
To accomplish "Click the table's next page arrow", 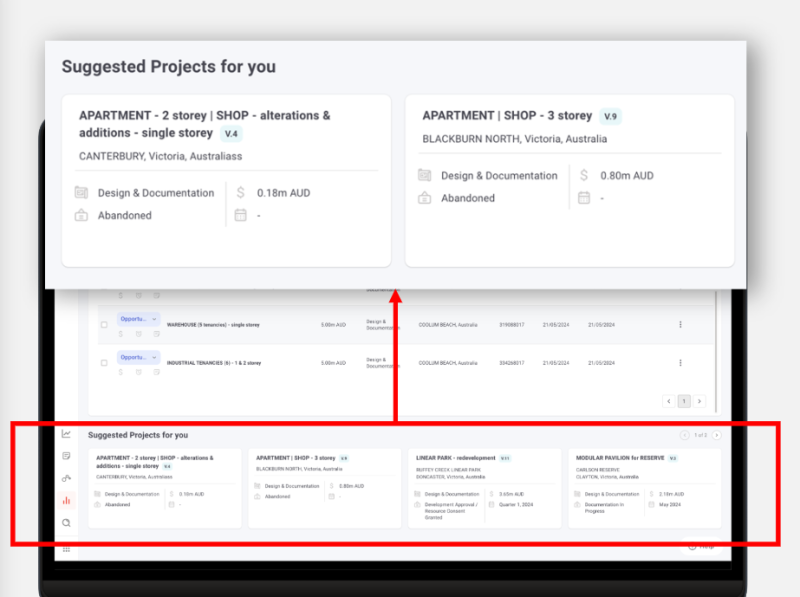I will tap(700, 401).
